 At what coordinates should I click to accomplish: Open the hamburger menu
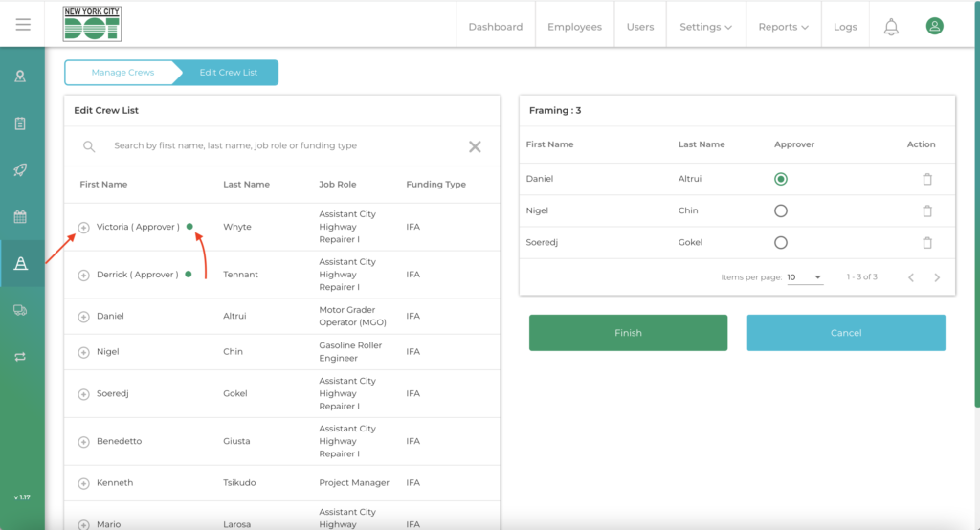click(x=23, y=25)
